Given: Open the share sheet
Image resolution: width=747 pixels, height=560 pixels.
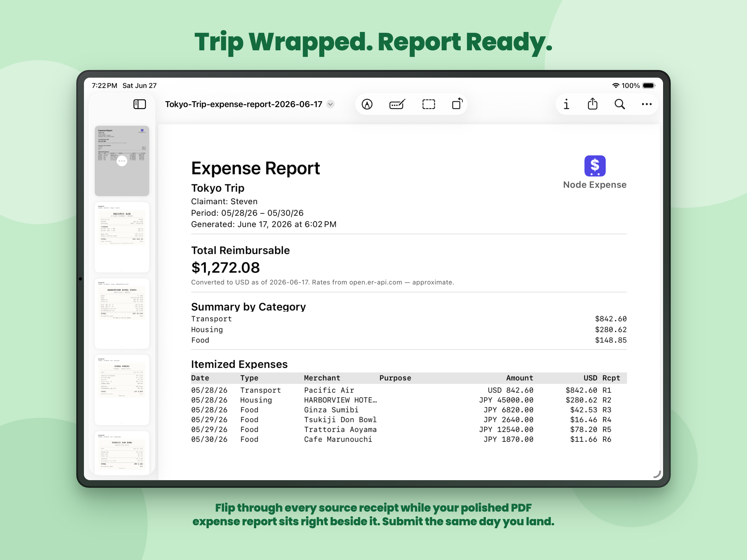Looking at the screenshot, I should tap(593, 103).
